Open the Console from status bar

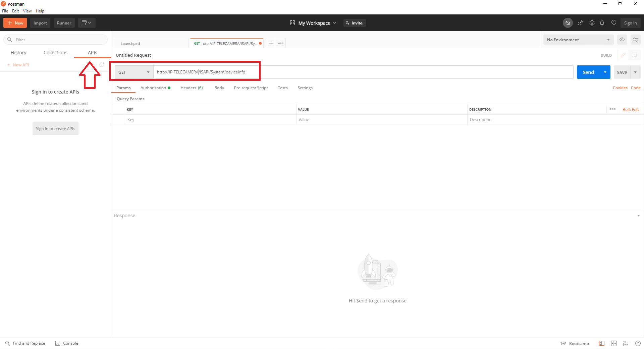(67, 343)
